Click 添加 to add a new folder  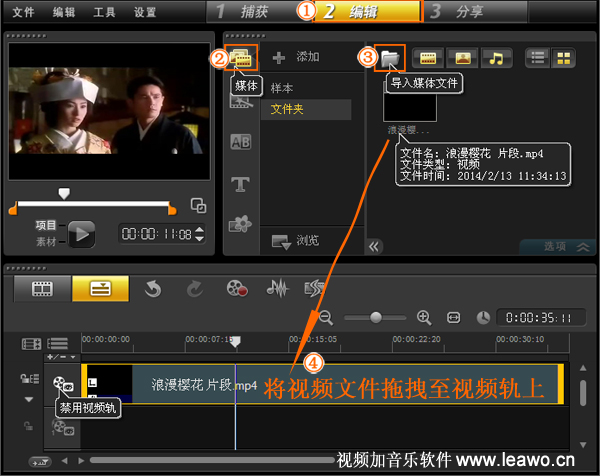(296, 57)
